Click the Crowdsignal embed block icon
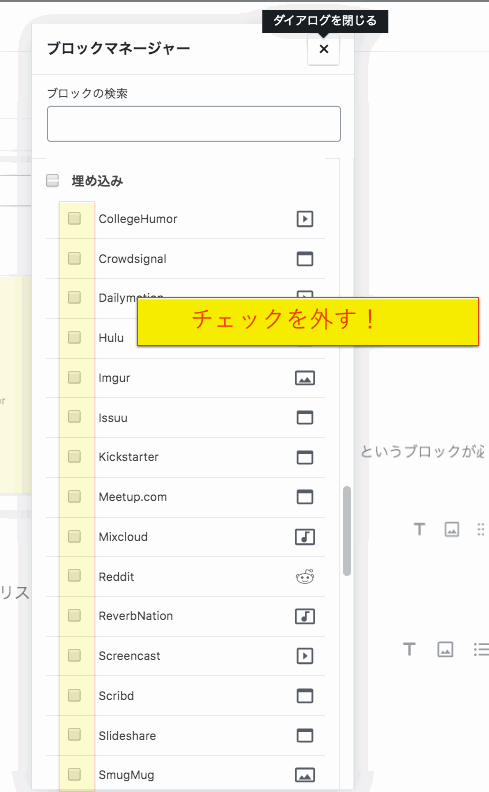The width and height of the screenshot is (489, 792). (305, 259)
